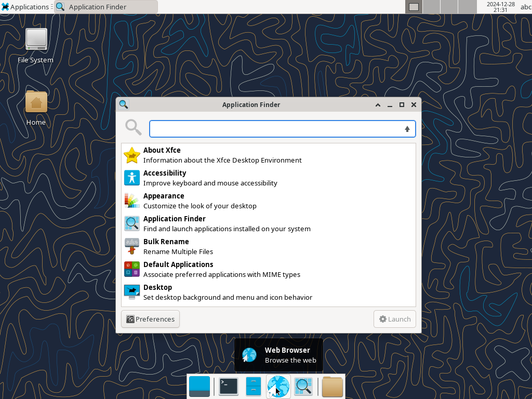532x399 pixels.
Task: Switch to the fourth workspace in the pager
Action: 467,7
